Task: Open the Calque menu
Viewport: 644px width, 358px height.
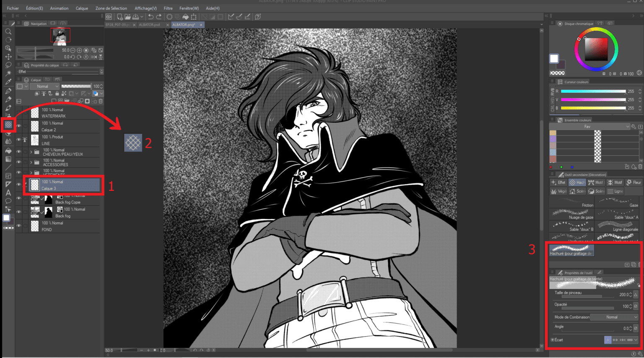Action: (x=82, y=8)
